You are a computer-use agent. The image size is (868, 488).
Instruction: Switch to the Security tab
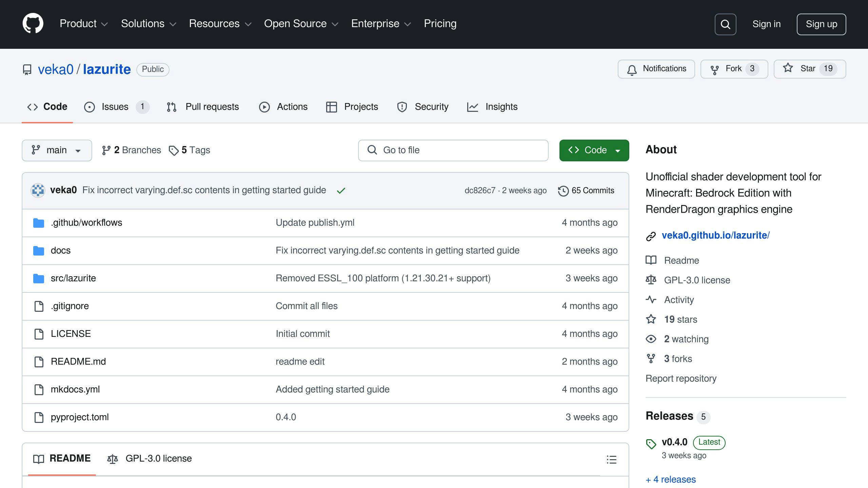click(422, 107)
